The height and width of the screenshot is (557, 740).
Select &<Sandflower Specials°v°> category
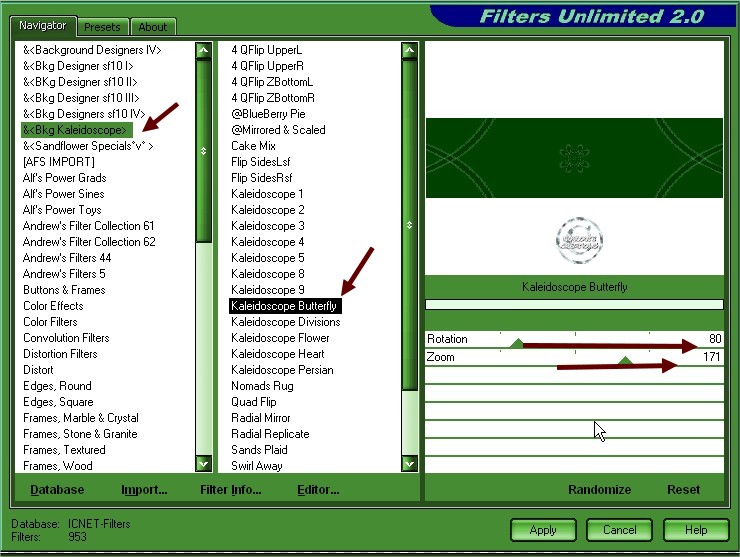[88, 146]
